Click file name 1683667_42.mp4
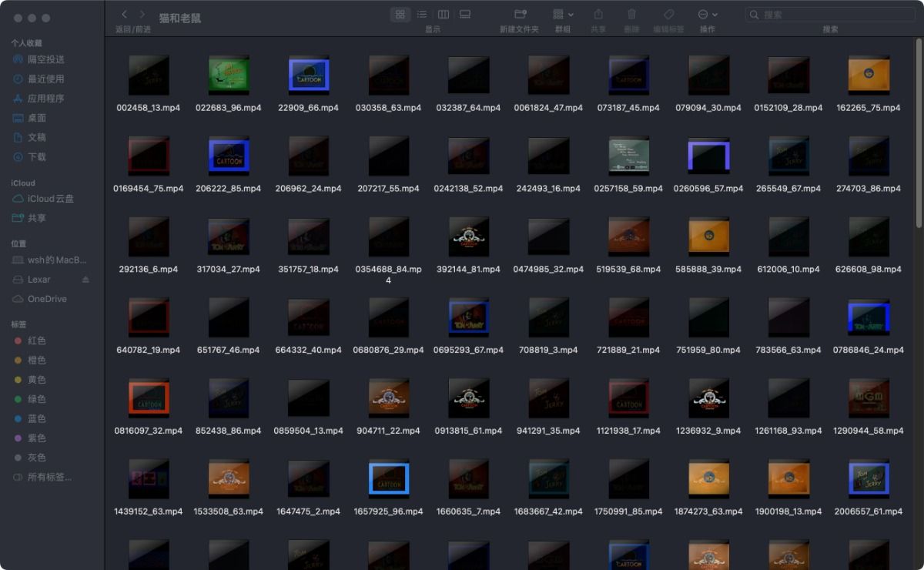Screen dimensions: 924x570 click(549, 511)
